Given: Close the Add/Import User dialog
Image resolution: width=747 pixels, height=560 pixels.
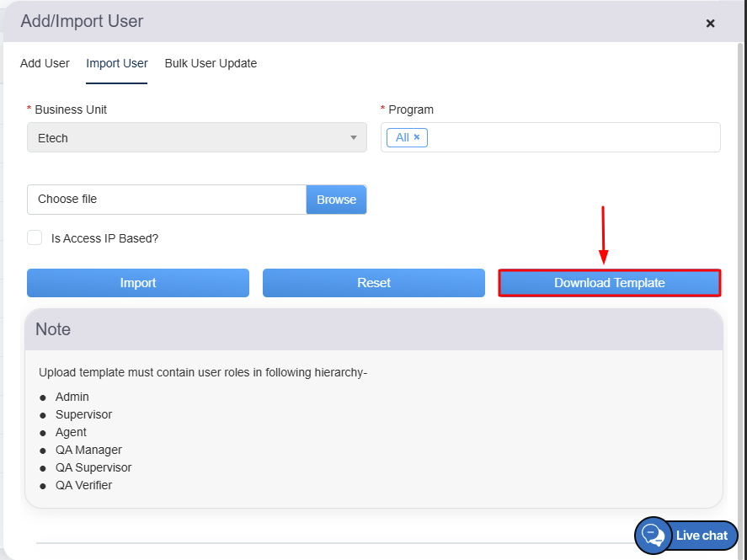Looking at the screenshot, I should tap(710, 24).
